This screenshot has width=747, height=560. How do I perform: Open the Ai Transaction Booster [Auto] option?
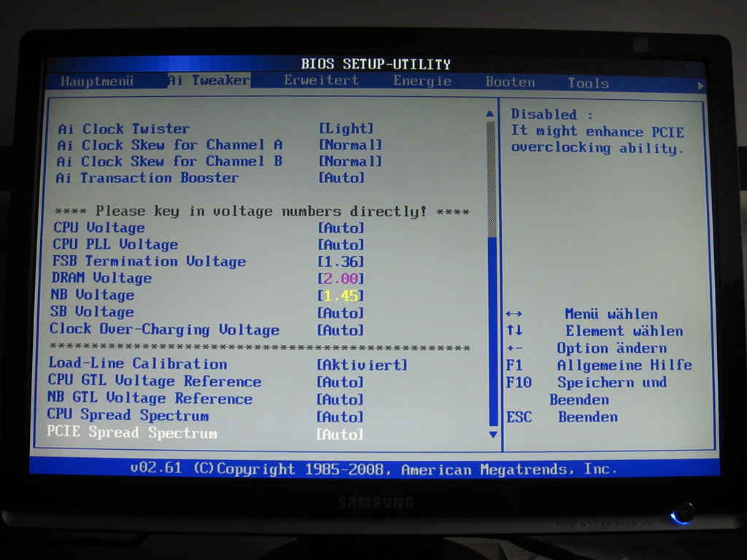click(341, 178)
